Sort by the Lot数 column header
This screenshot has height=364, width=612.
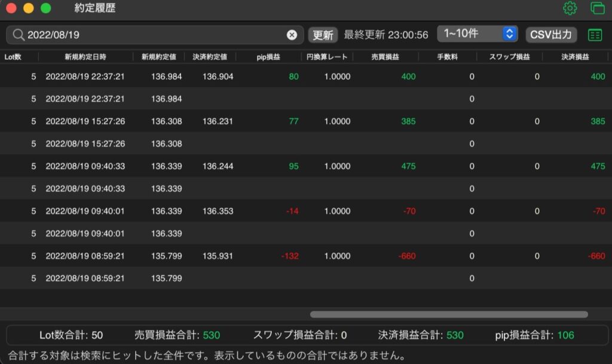click(x=13, y=57)
